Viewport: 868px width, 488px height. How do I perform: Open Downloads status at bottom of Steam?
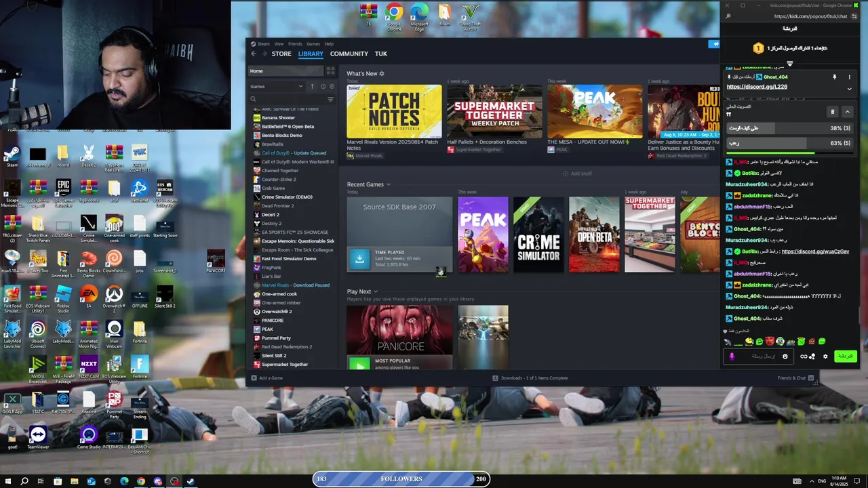coord(530,378)
